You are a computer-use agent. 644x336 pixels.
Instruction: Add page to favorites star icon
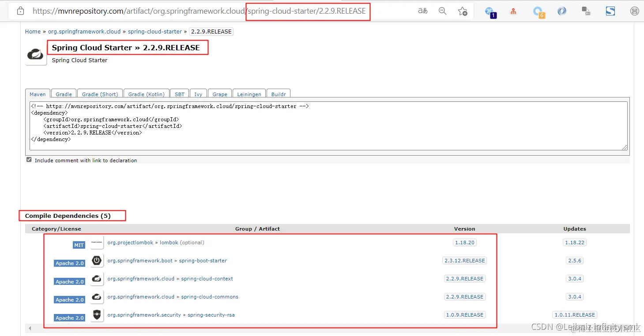point(462,11)
